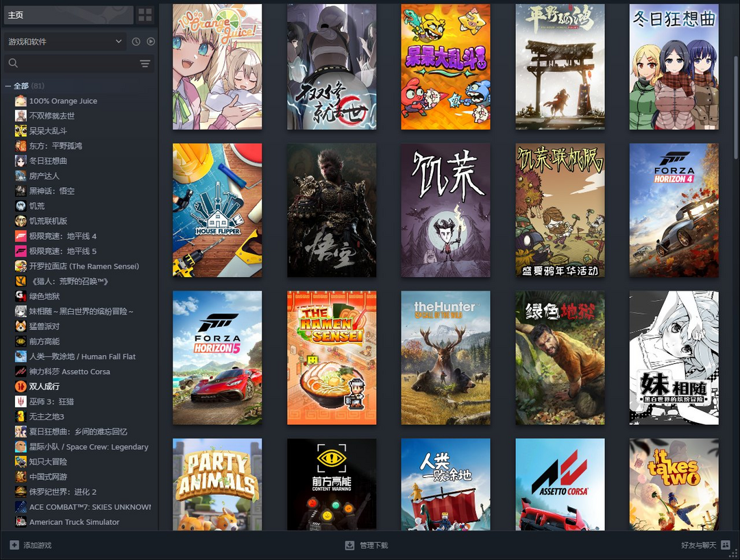This screenshot has width=740, height=560.
Task: Open the 饥荒 Don't Starve cover
Action: pyautogui.click(x=445, y=210)
